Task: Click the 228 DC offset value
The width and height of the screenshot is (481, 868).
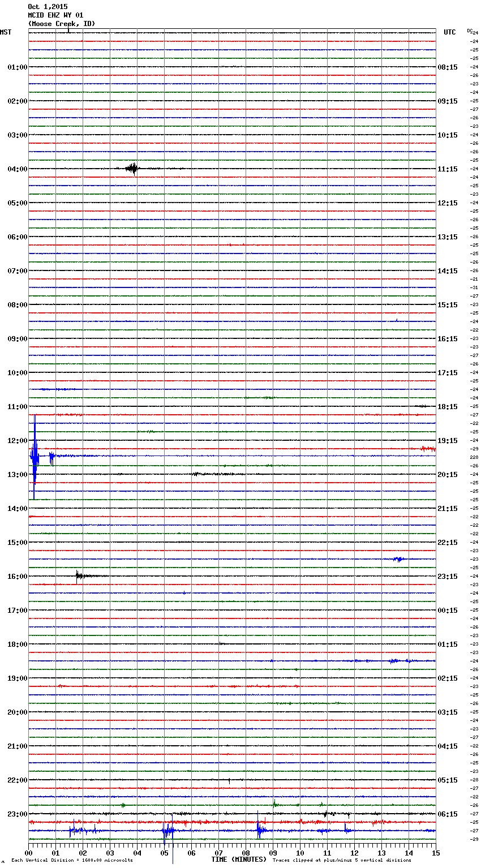Action: [x=474, y=457]
